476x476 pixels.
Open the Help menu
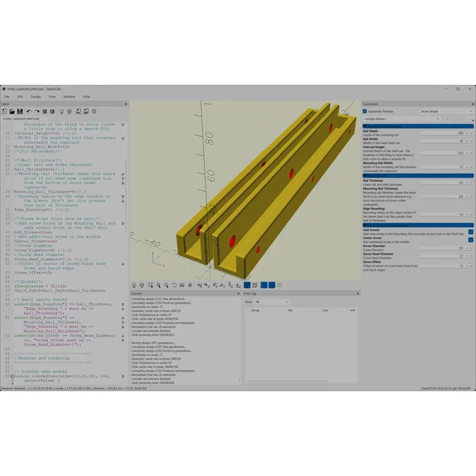86,97
